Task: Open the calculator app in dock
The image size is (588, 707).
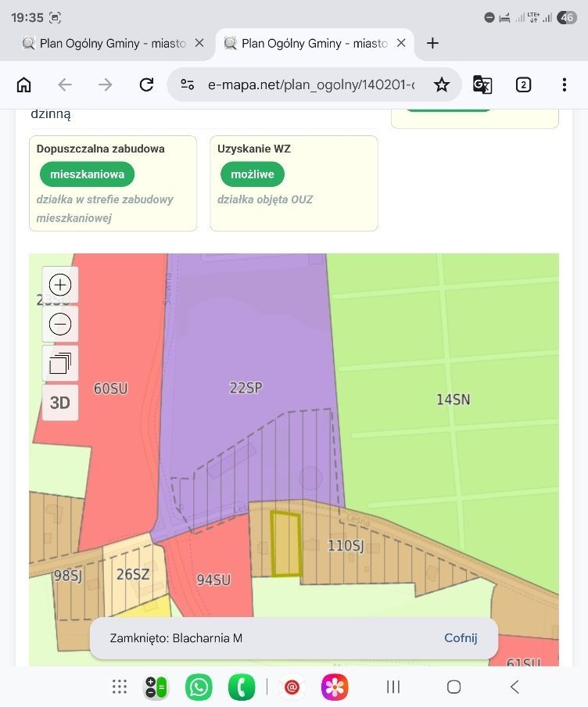Action: 156,687
